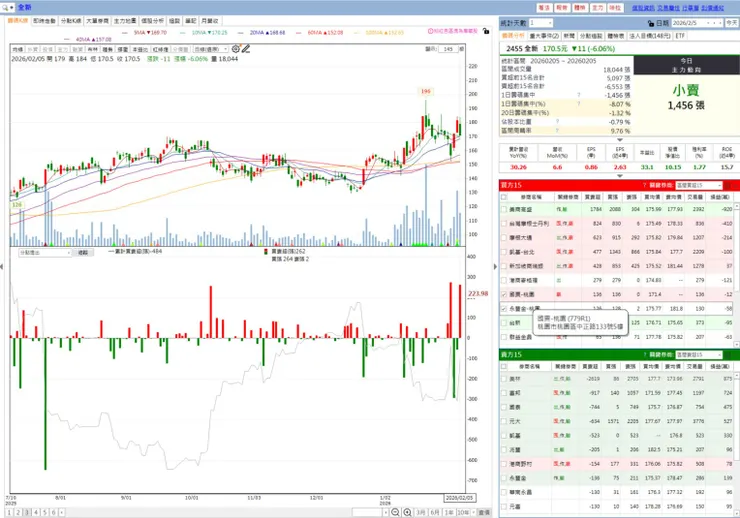The width and height of the screenshot is (740, 518).
Task: Toggle the select-all checkbox in 買方15 header
Action: pos(504,197)
